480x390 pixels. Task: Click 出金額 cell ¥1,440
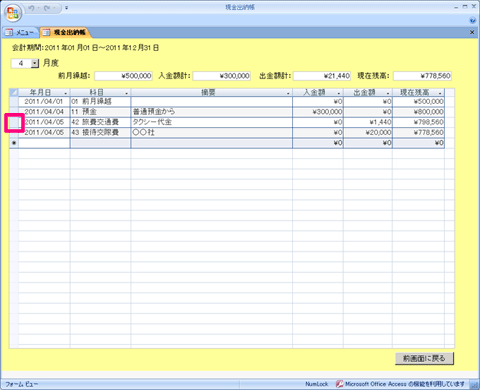[368, 122]
